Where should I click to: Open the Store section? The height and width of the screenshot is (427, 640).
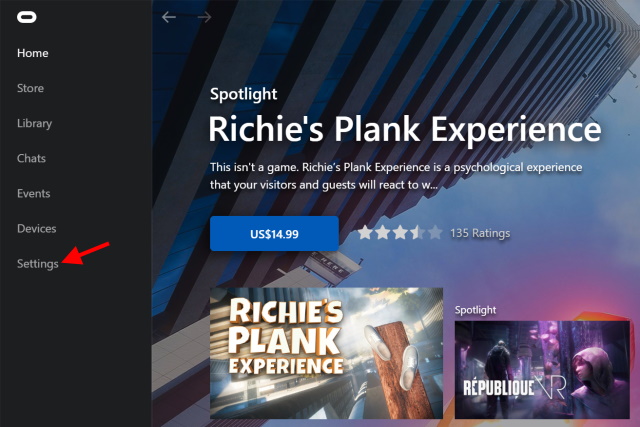click(30, 88)
